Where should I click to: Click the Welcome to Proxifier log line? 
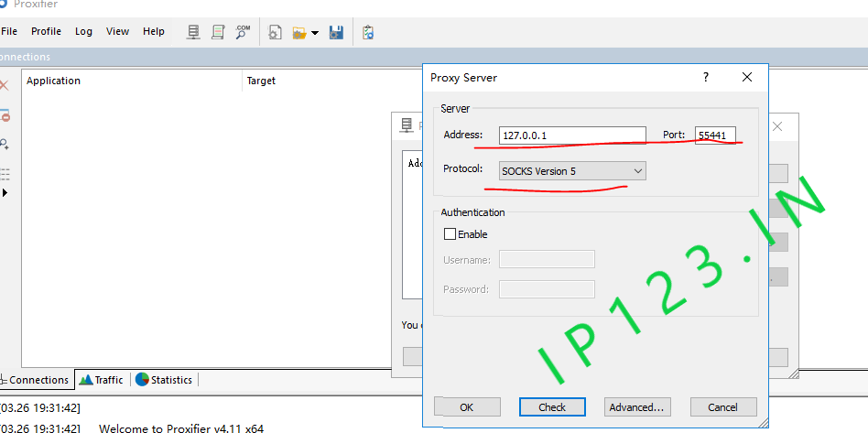[x=181, y=428]
